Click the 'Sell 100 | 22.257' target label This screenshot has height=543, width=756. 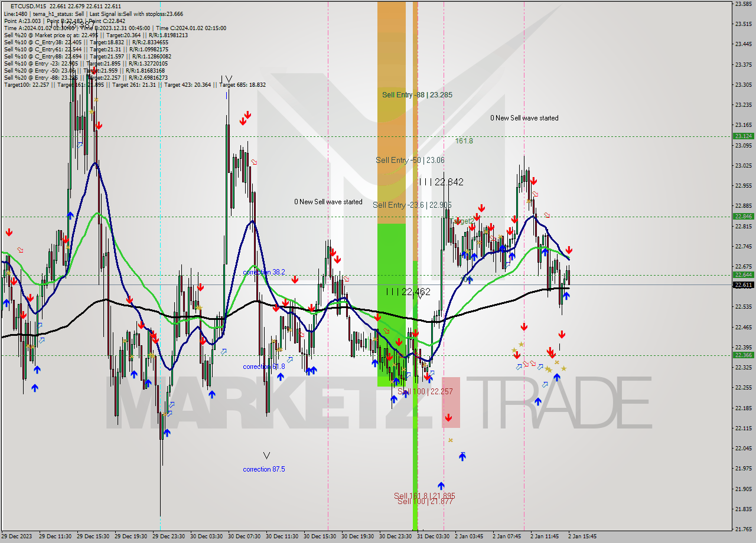pyautogui.click(x=425, y=391)
